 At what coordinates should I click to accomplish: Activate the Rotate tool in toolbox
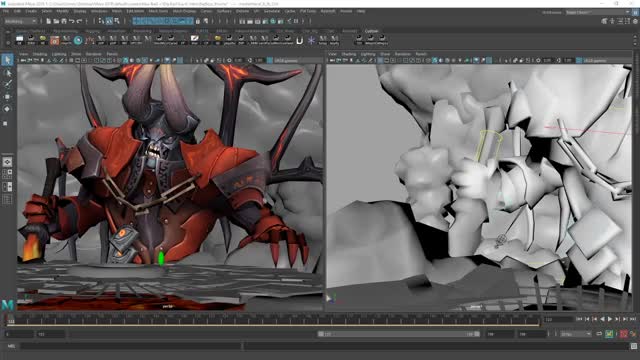7,109
